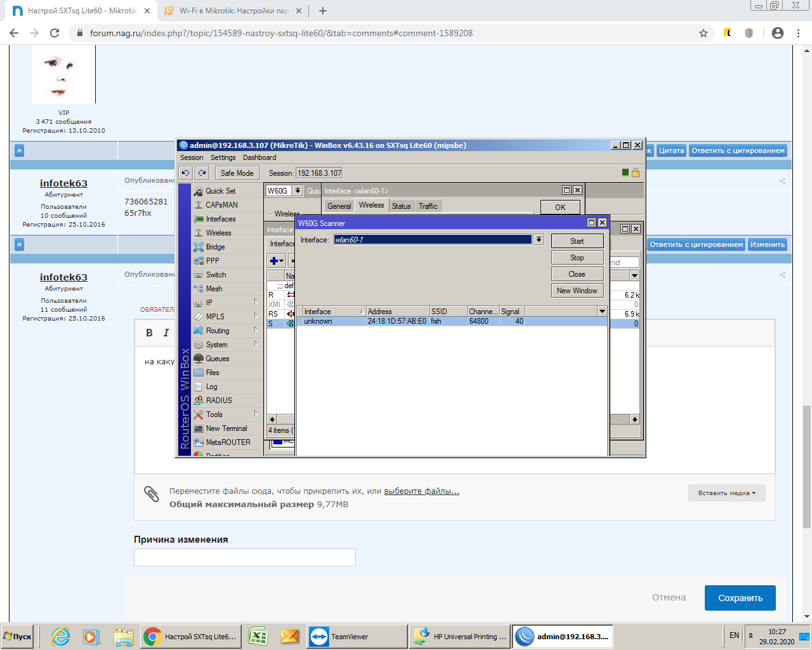Open the Settings menu in WinBox
This screenshot has width=812, height=650.
[x=223, y=157]
